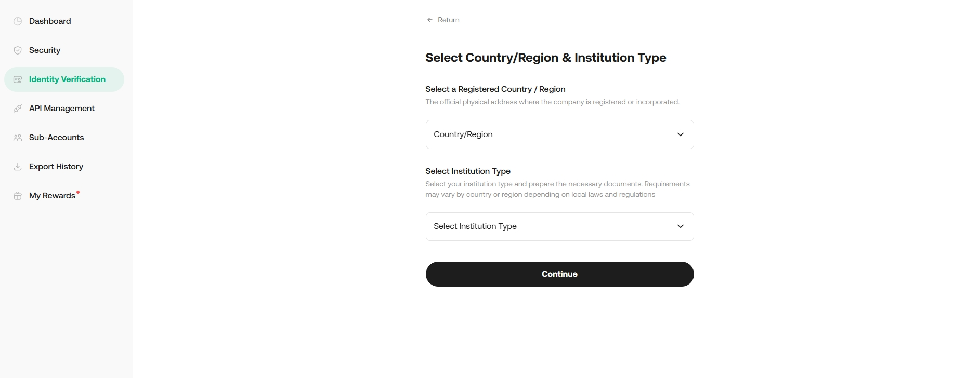Screen dimensions: 980x378
Task: Click the Identity Verification ID card icon
Action: pos(18,79)
